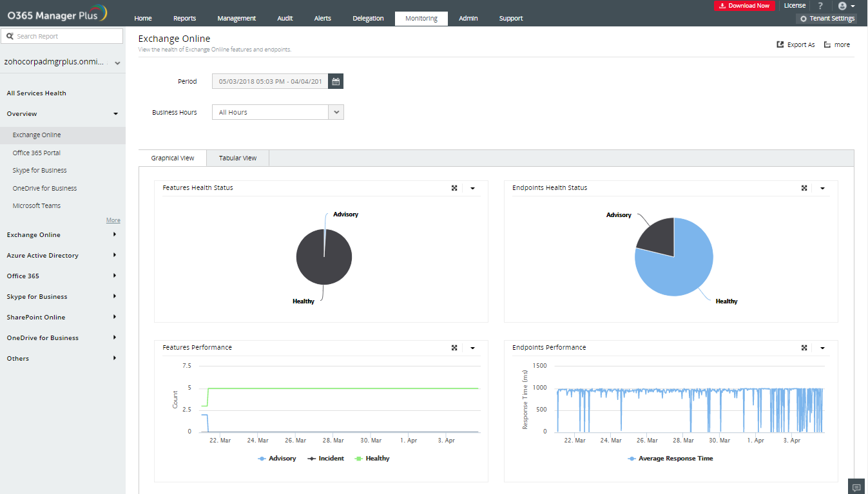This screenshot has width=868, height=494.
Task: Click the Download Now button
Action: 744,6
